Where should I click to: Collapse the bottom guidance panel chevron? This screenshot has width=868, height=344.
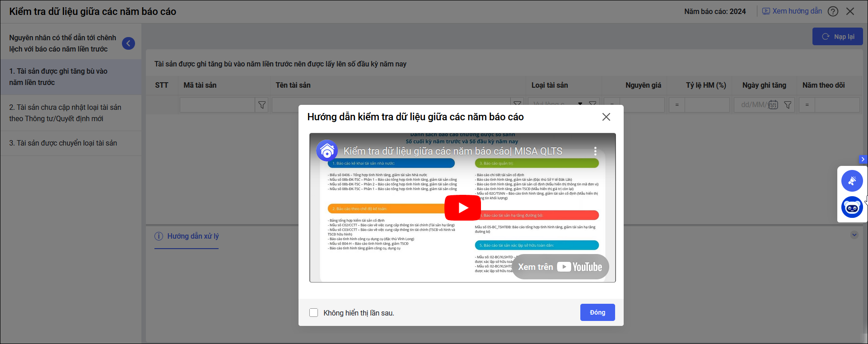854,235
